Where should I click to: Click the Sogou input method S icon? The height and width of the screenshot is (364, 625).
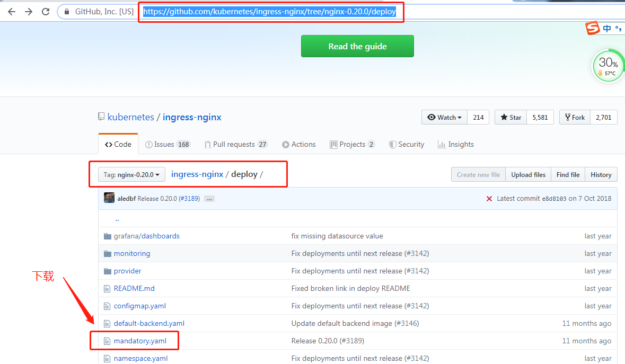593,28
